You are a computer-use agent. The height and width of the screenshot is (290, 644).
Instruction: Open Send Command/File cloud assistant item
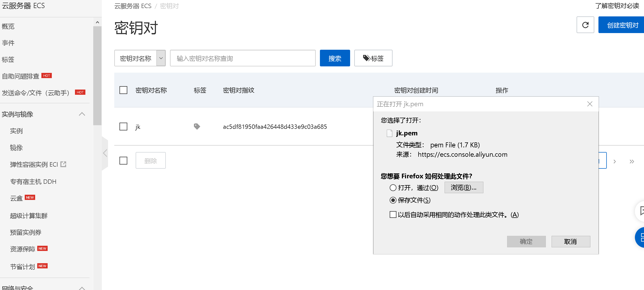36,93
